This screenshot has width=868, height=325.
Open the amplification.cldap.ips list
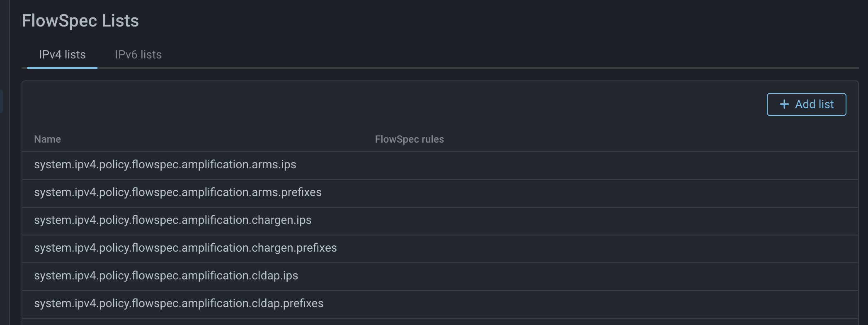[166, 276]
